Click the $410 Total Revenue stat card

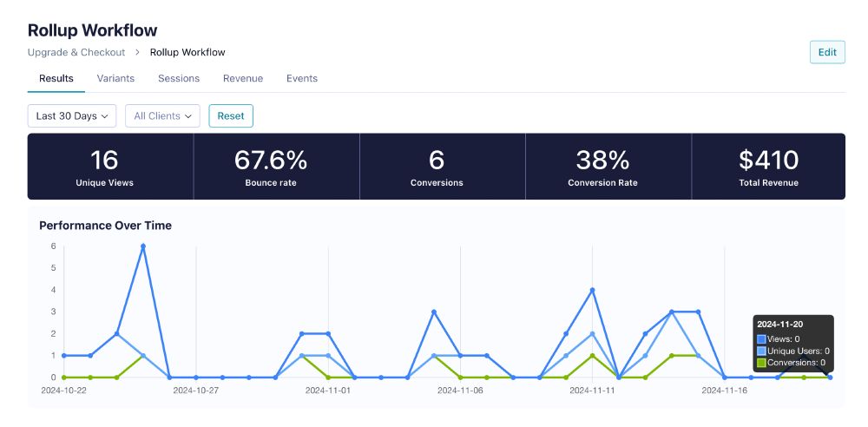768,166
